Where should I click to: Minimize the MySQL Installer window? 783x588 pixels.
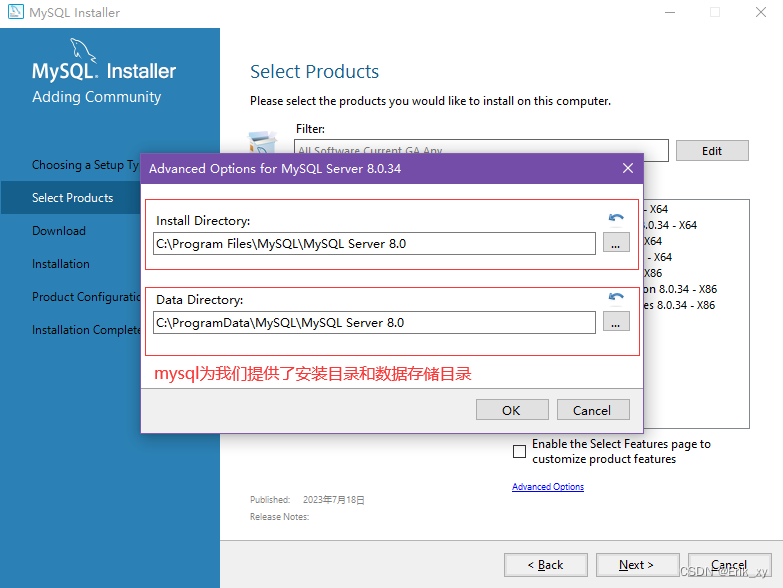[670, 12]
